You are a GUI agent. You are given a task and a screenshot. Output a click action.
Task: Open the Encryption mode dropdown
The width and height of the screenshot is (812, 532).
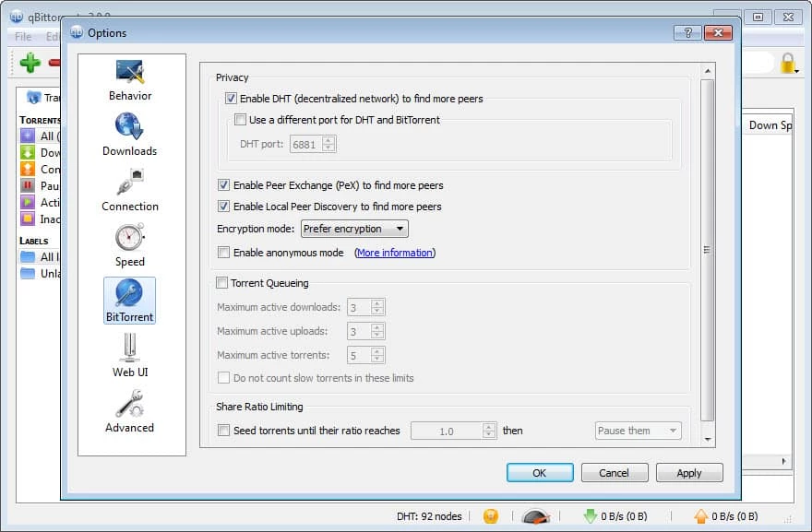point(354,229)
